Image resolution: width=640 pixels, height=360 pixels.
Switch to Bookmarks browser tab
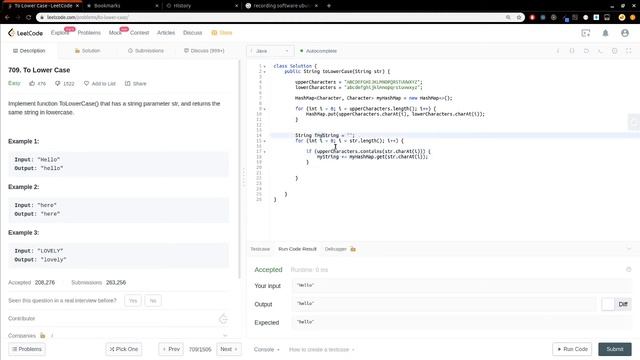(x=122, y=6)
